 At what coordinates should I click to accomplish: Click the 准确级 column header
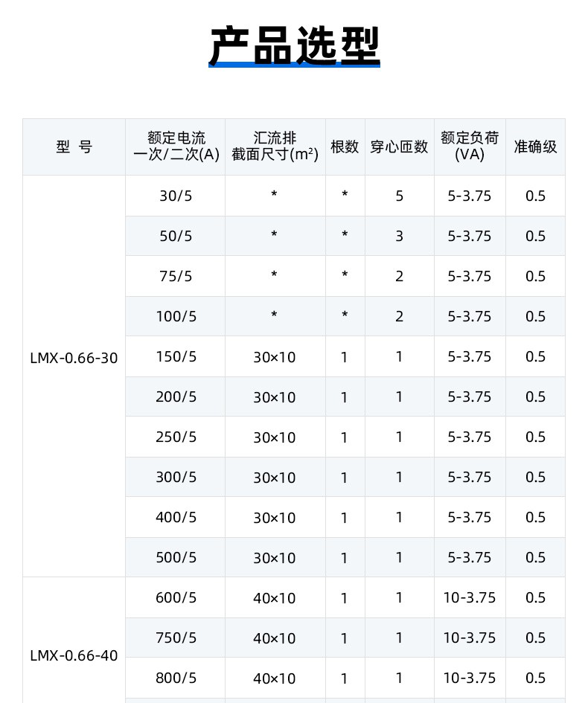[x=535, y=147]
